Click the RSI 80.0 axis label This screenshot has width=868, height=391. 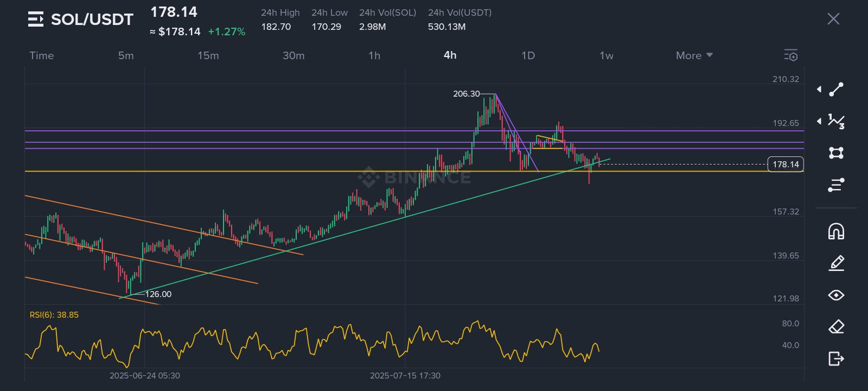point(790,324)
